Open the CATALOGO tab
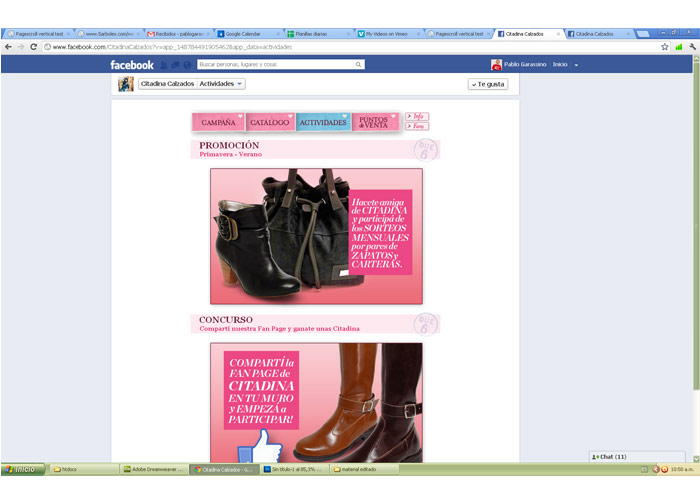The height and width of the screenshot is (500, 700). pos(270,122)
